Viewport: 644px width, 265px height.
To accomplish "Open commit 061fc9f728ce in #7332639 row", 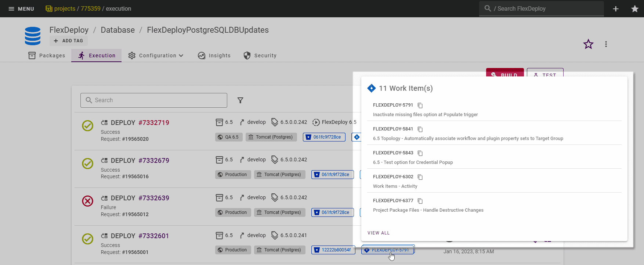I will click(333, 212).
